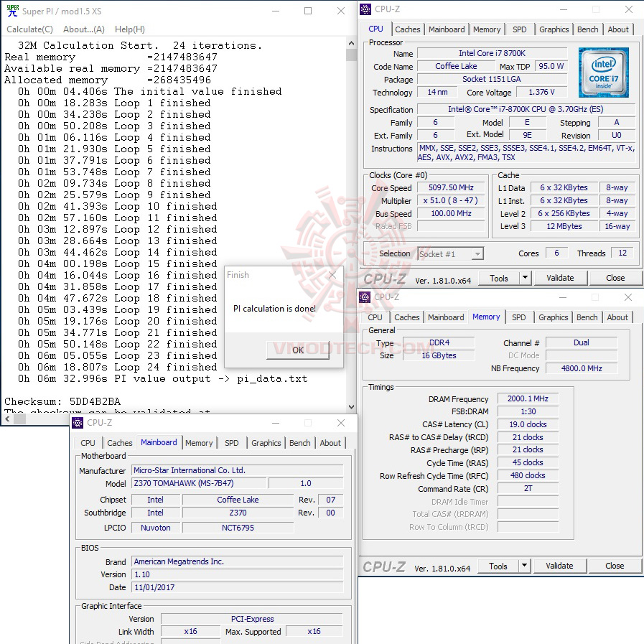Switch to SPD tab in Memory CPU-Z window
The height and width of the screenshot is (644, 644).
click(519, 317)
